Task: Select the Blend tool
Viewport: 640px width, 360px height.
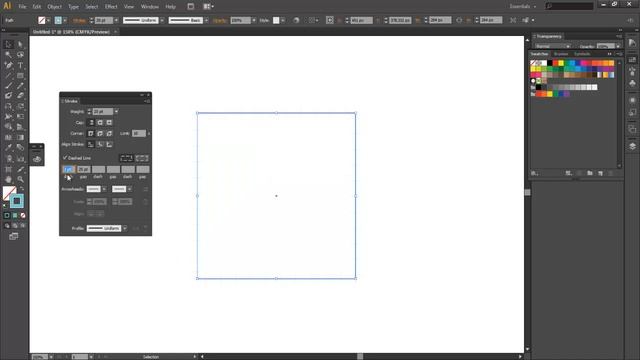Action: click(x=20, y=148)
